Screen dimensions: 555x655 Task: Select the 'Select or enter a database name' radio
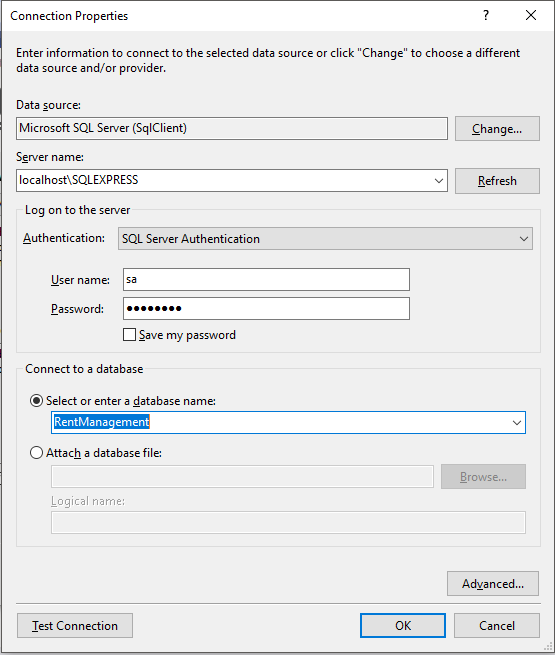36,401
